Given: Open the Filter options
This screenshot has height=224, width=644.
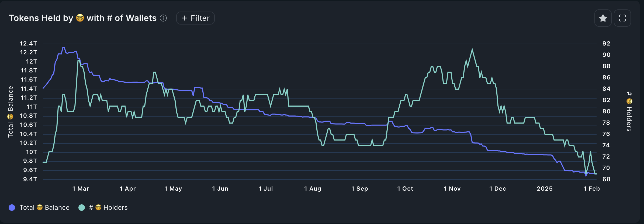Looking at the screenshot, I should tap(195, 18).
